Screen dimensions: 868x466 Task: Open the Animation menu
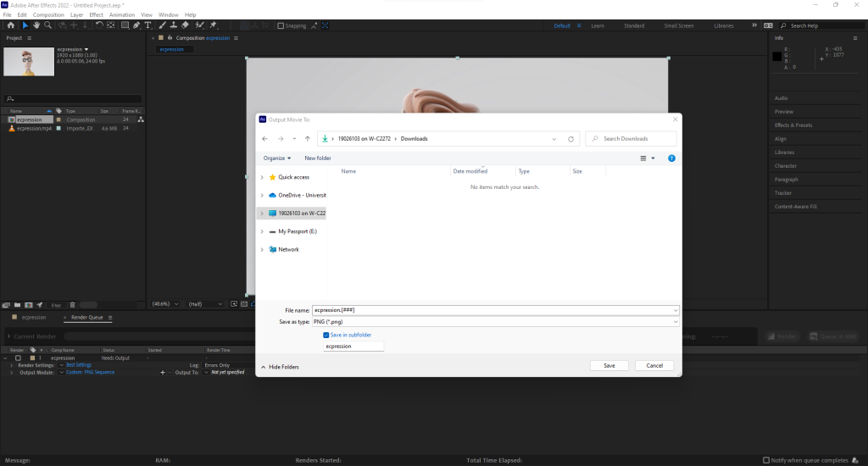point(122,15)
